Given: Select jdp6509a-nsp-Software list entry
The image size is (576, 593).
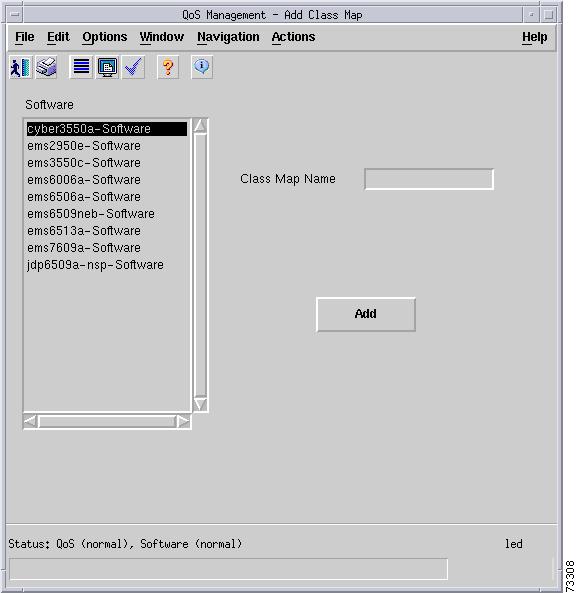Looking at the screenshot, I should [95, 265].
